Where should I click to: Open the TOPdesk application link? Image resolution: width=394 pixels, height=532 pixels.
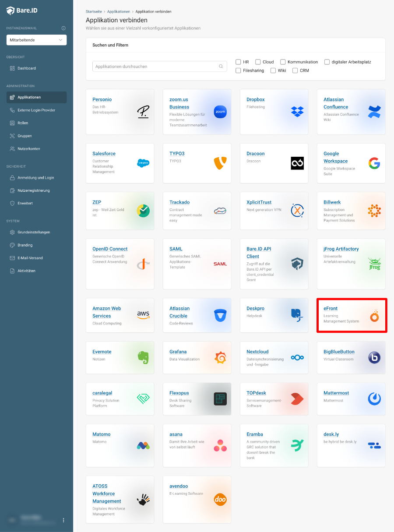256,393
